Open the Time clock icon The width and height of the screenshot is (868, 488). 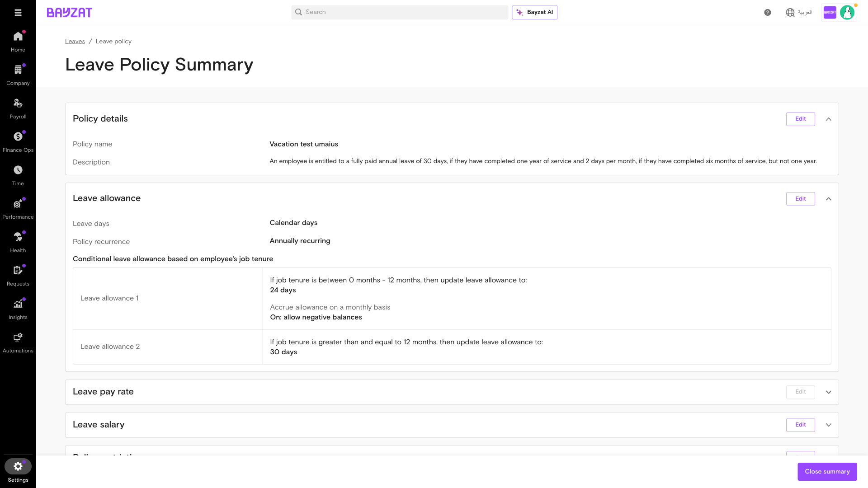pos(18,170)
